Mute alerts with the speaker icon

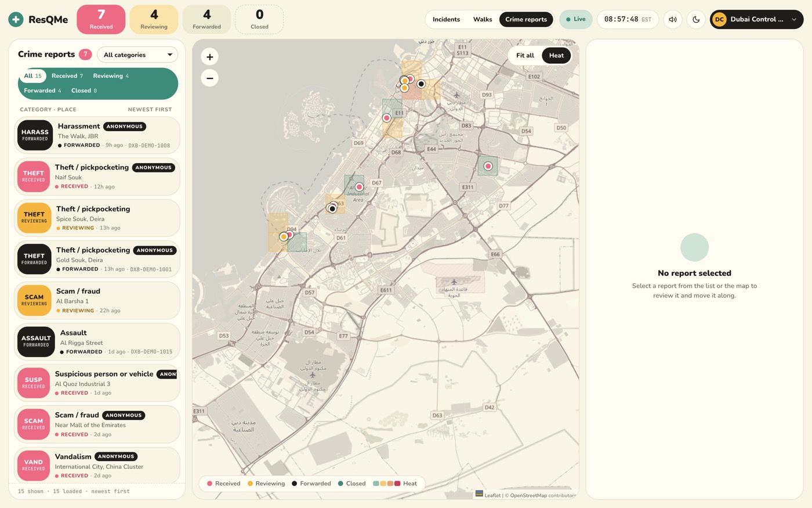point(673,19)
